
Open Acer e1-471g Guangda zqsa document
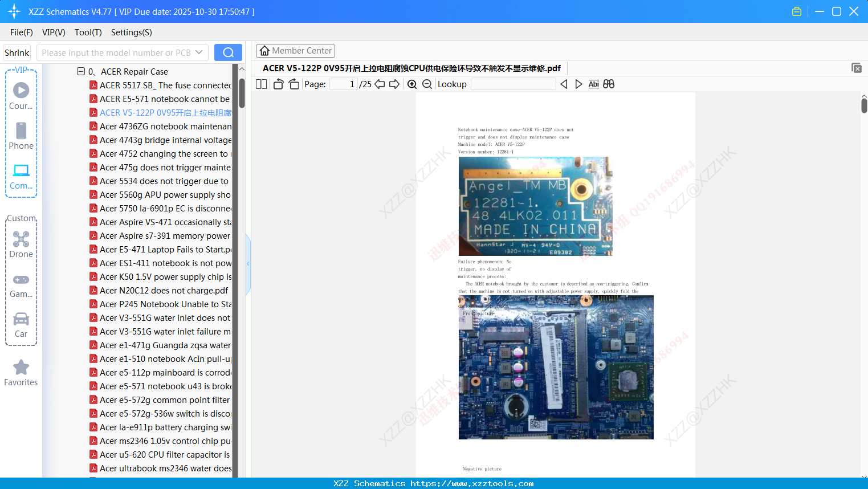160,345
